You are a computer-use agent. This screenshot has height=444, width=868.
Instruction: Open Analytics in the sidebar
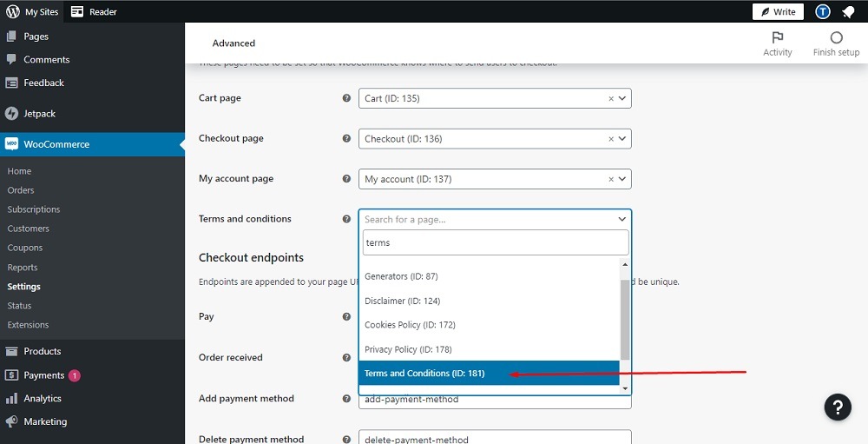coord(42,399)
